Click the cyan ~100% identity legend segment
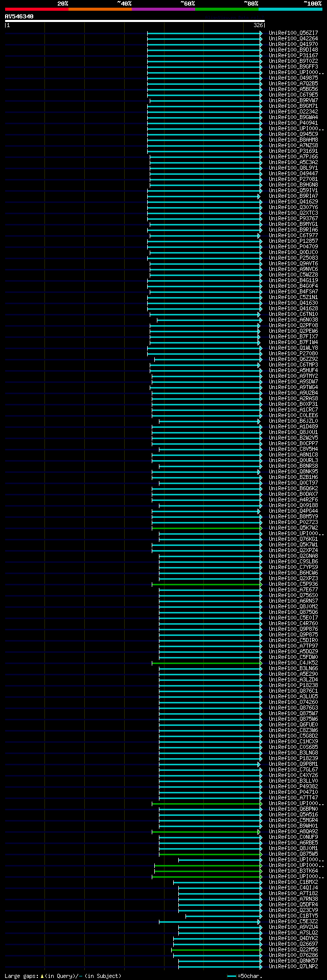The width and height of the screenshot is (327, 980). (x=290, y=9)
